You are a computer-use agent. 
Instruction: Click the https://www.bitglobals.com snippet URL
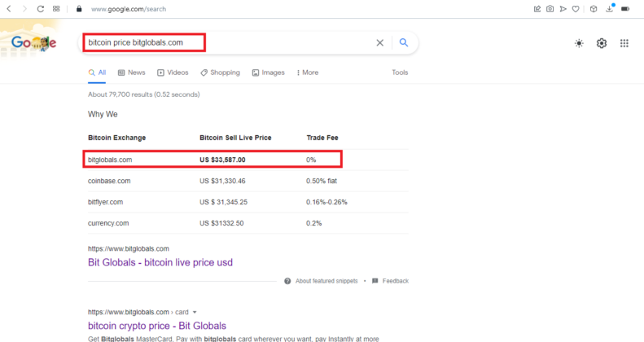coord(128,249)
